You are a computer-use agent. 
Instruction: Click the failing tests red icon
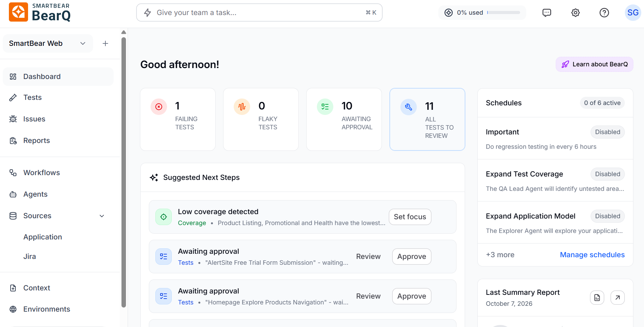pos(159,107)
